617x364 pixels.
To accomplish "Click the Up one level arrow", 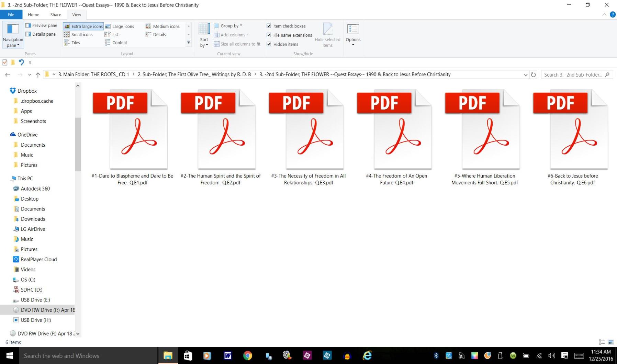I will tap(38, 75).
